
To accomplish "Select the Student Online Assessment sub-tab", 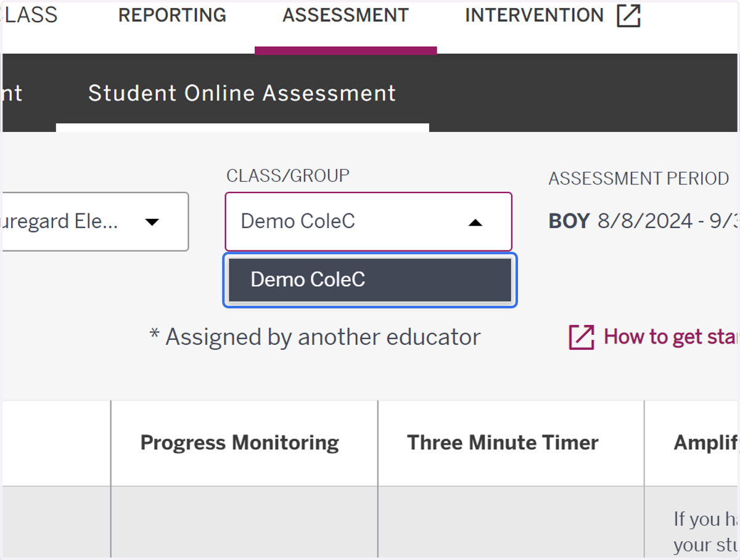I will click(242, 93).
